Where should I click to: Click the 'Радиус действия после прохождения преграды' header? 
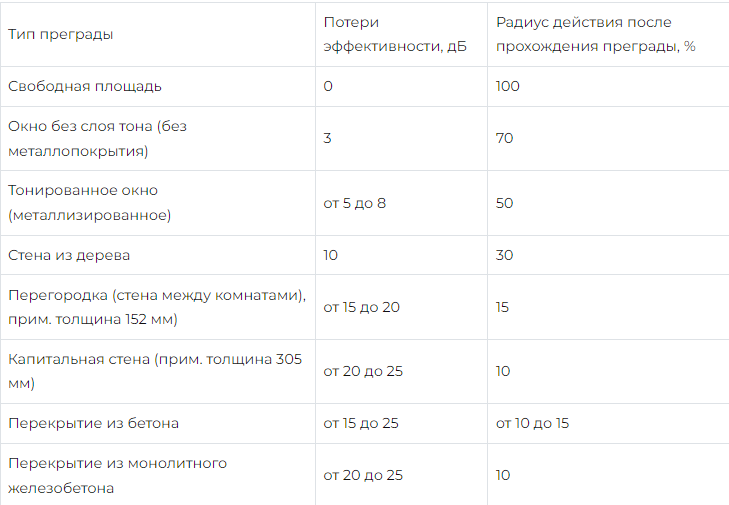click(x=595, y=34)
